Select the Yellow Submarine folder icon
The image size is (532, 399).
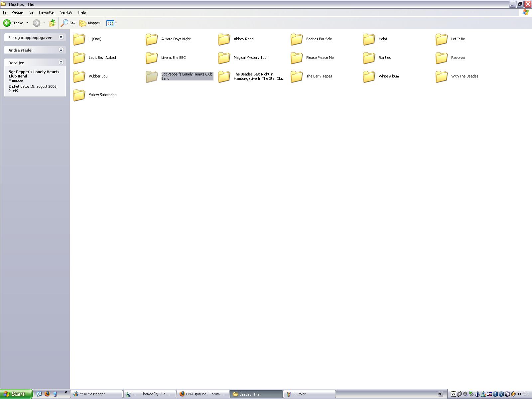79,95
